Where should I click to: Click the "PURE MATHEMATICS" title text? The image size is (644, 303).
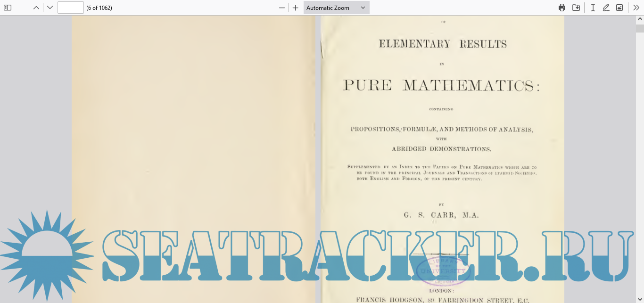click(x=441, y=85)
